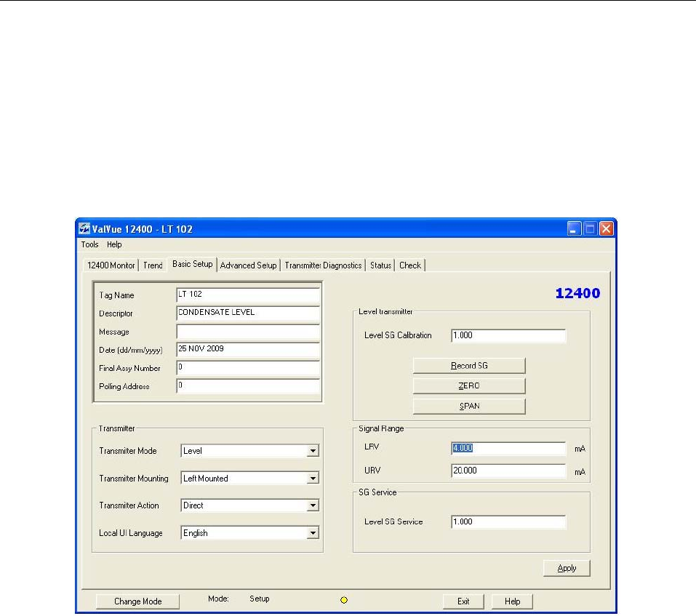The height and width of the screenshot is (616, 696).
Task: Click the blue 12400 model label
Action: click(x=577, y=293)
